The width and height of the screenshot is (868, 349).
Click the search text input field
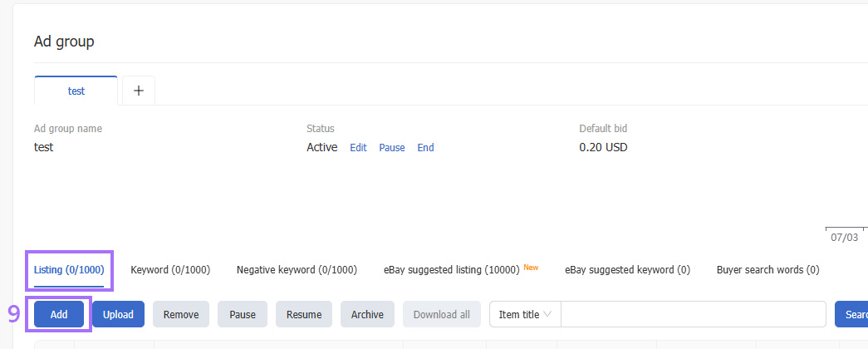coord(694,314)
